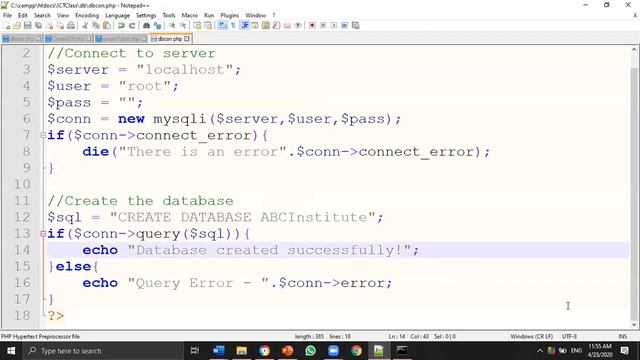The height and width of the screenshot is (360, 640).
Task: Print the document using toolbar icon
Action: point(71,25)
